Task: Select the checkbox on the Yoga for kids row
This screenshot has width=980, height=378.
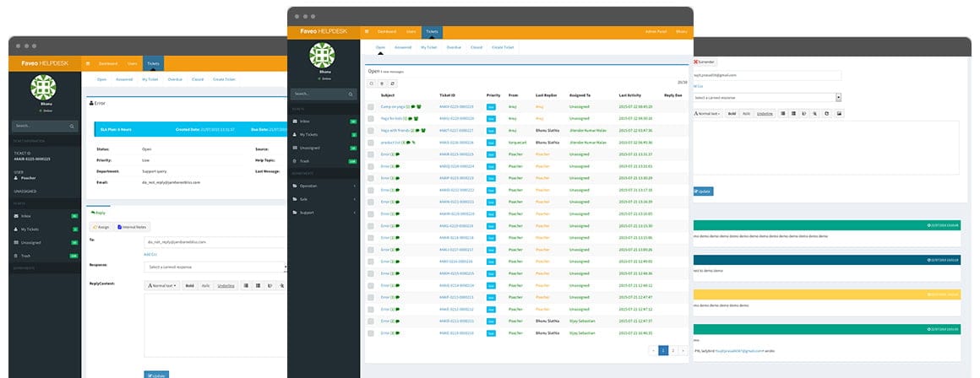Action: (x=371, y=118)
